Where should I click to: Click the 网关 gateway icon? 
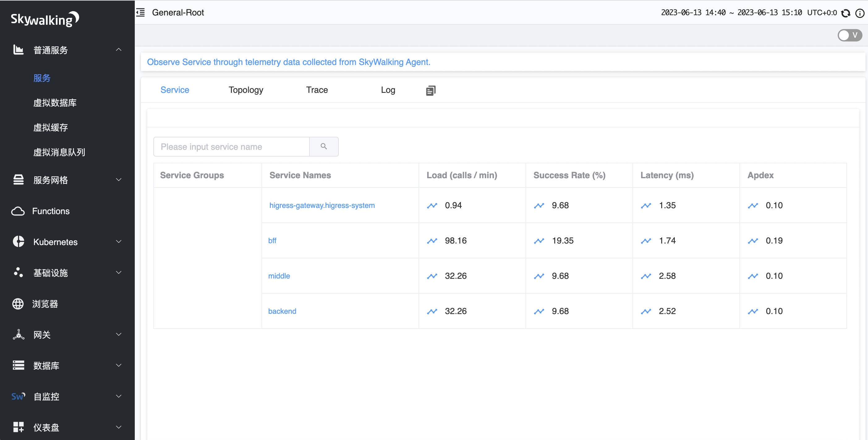(x=18, y=334)
